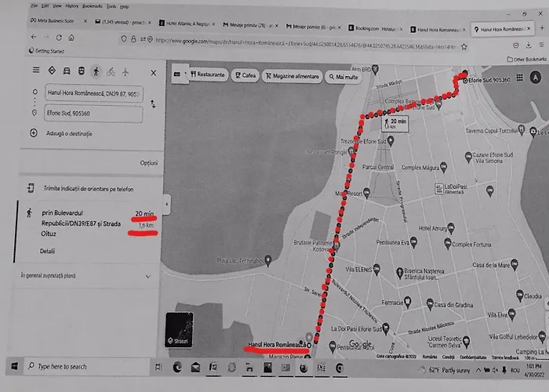Switch to Booking.com tab
The width and height of the screenshot is (549, 392).
[x=375, y=28]
